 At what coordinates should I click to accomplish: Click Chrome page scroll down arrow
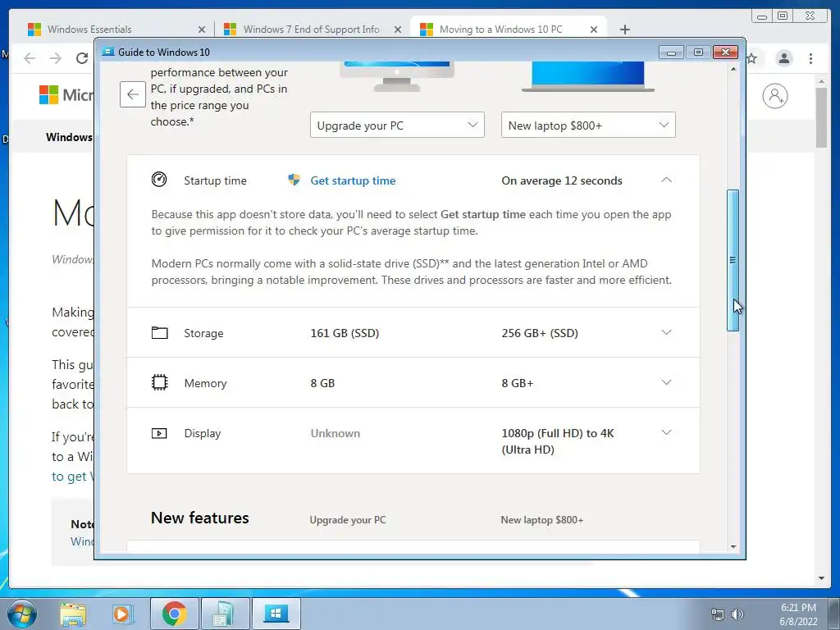pos(821,578)
